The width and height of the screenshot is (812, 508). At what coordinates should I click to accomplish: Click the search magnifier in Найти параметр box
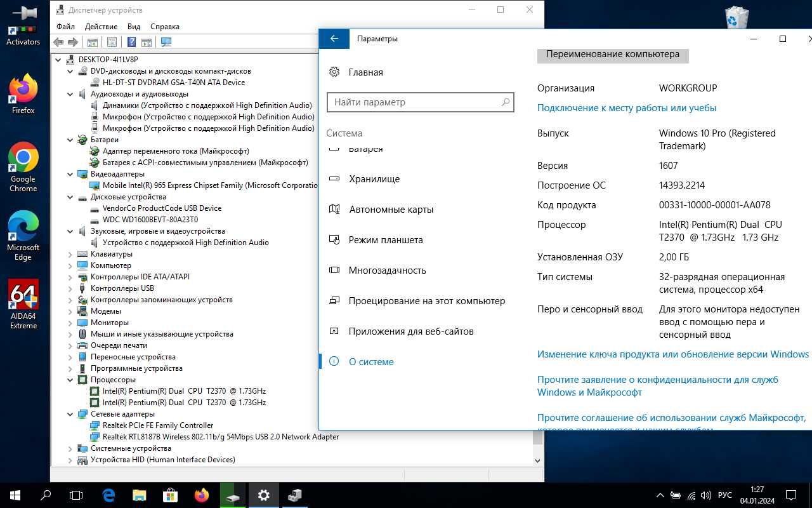tap(506, 102)
